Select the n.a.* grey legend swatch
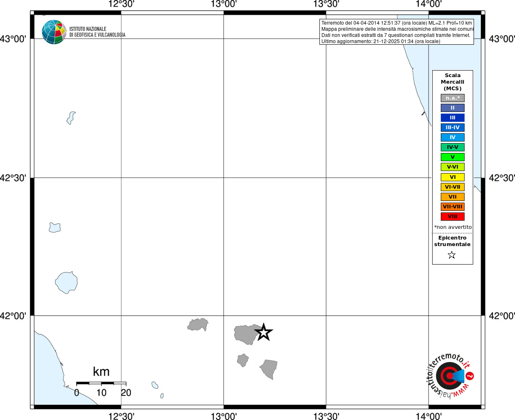515x420 pixels. (x=453, y=98)
